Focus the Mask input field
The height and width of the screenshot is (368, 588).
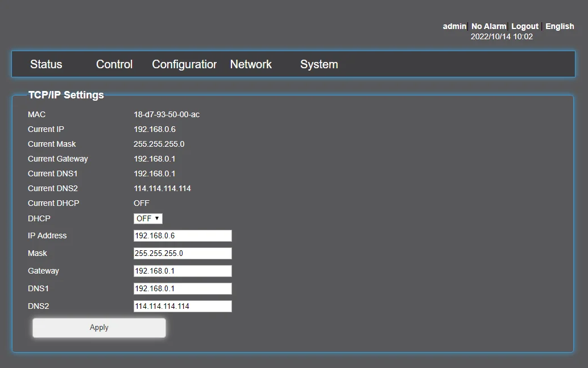click(183, 254)
